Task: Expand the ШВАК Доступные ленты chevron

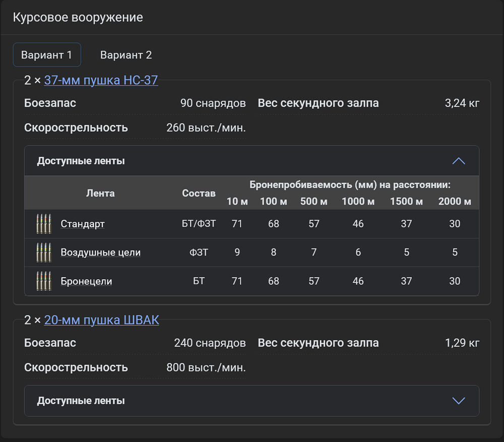Action: 459,401
